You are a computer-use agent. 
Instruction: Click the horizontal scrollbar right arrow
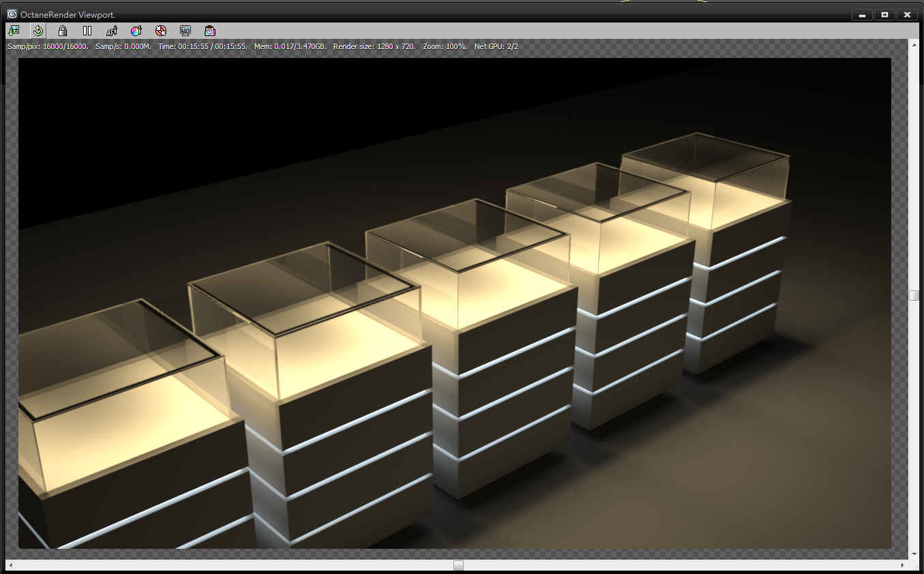click(x=904, y=565)
